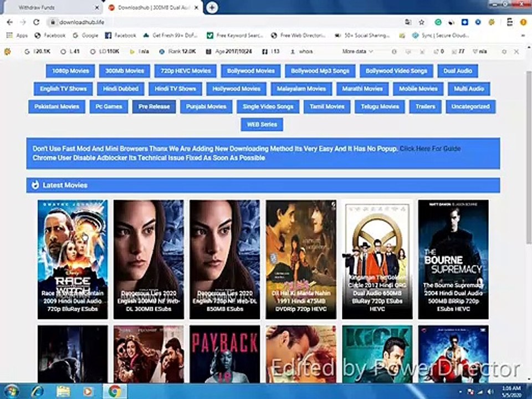Open the Multi Audio category

point(469,89)
